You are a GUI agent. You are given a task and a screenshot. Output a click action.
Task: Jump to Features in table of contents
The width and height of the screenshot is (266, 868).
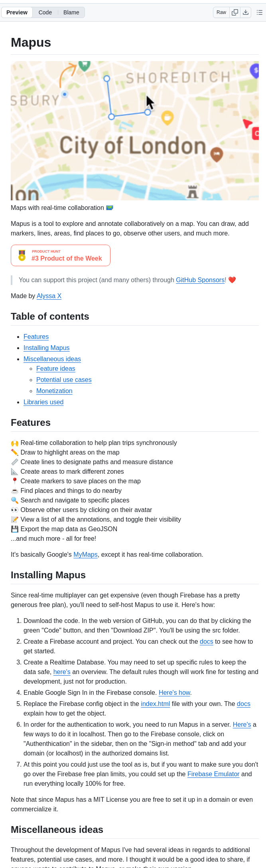36,337
